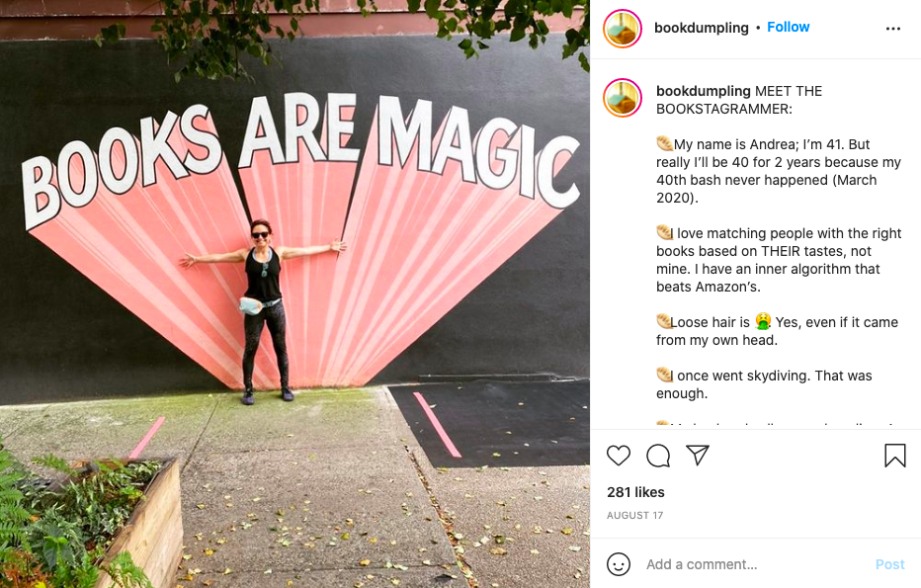This screenshot has width=921, height=588.
Task: Open bookdumpling username in caption
Action: 703,91
